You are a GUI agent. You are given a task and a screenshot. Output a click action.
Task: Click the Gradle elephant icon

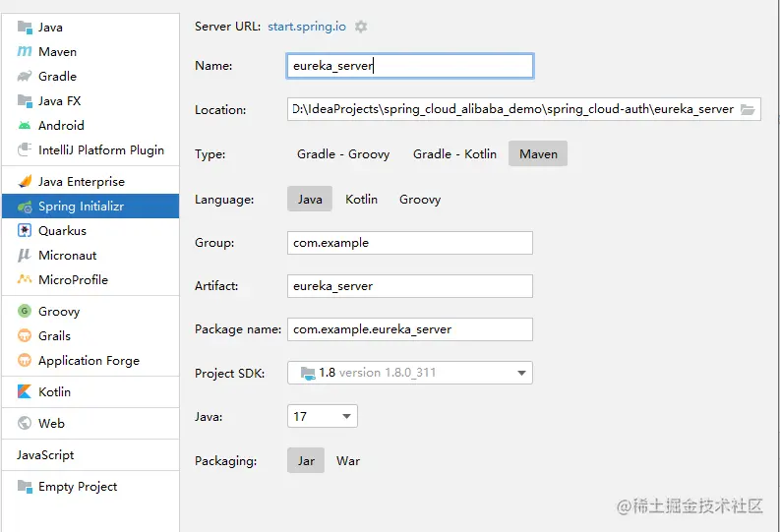click(x=25, y=76)
